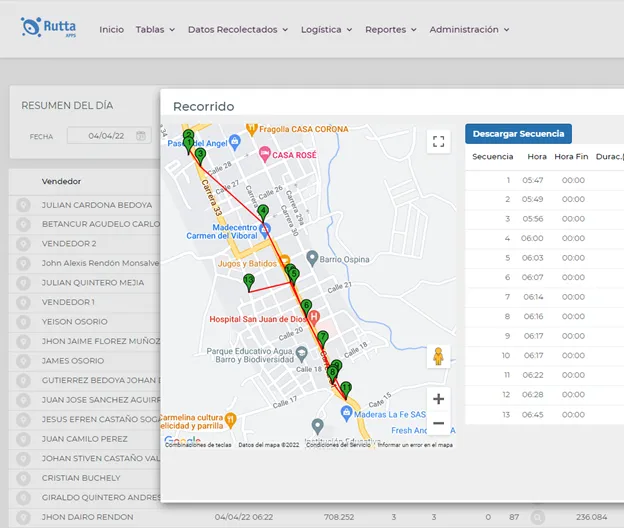Viewport: 624px width, 528px height.
Task: Select sequence row with Hora 06:00
Action: [x=544, y=239]
